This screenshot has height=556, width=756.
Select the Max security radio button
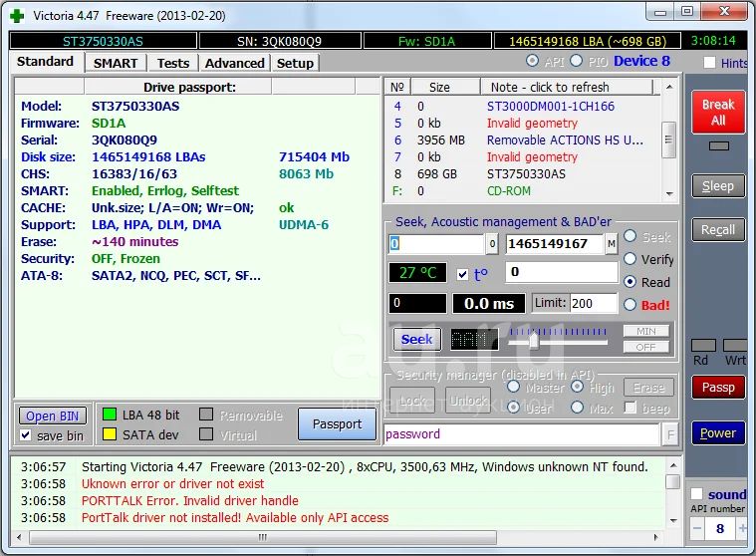point(577,408)
